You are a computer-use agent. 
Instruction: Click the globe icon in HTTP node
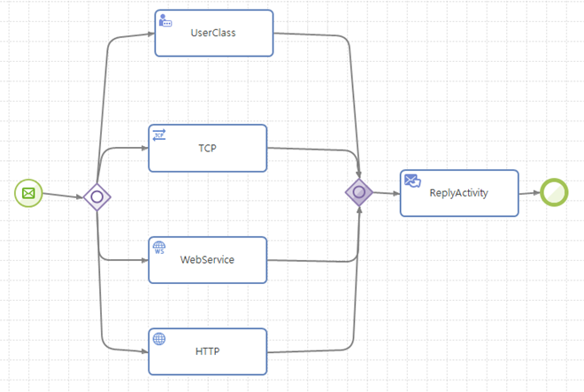pos(159,338)
